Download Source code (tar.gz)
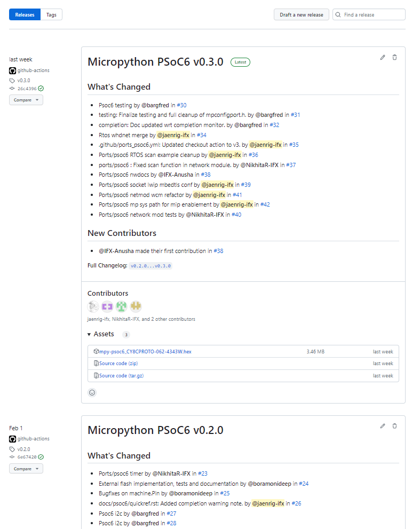The image size is (420, 529). [122, 375]
